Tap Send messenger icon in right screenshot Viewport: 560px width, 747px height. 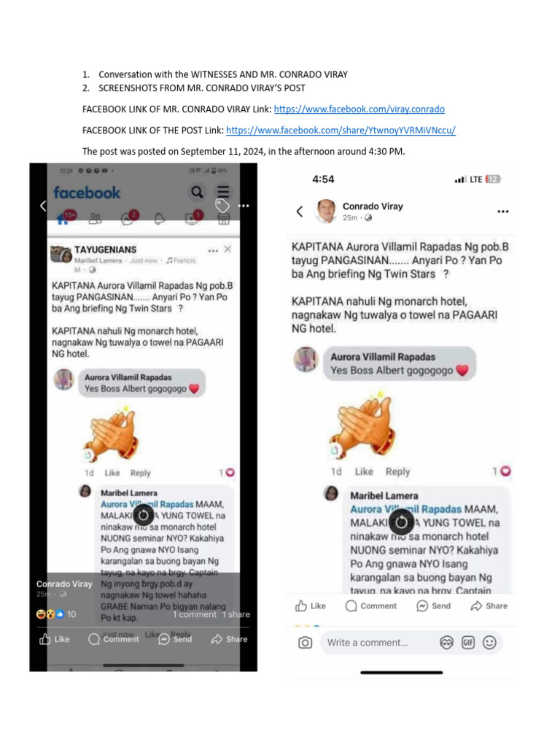(433, 606)
